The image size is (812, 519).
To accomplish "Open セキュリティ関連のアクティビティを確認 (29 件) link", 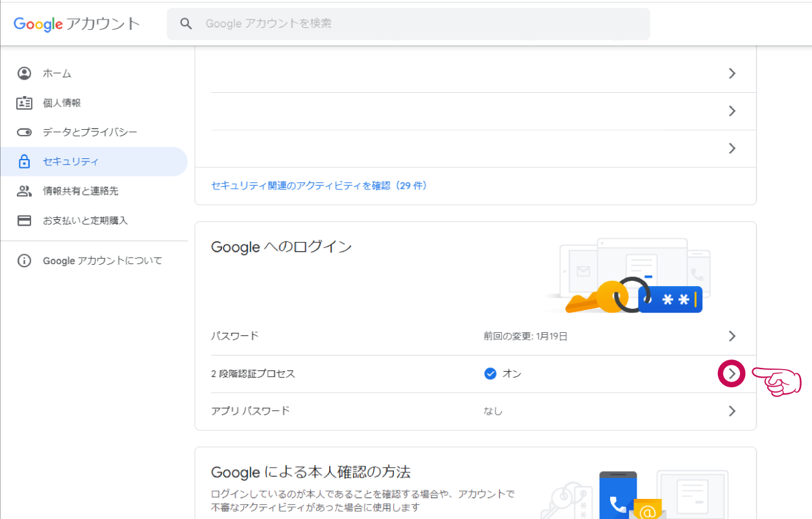I will (319, 186).
